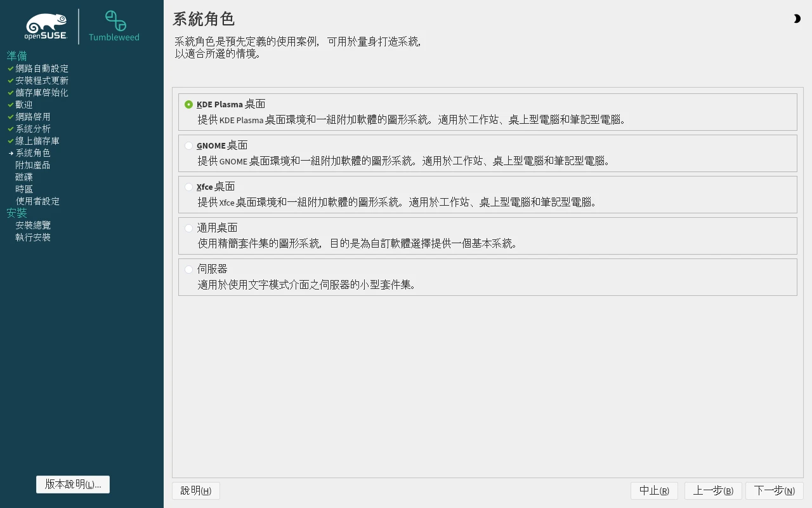This screenshot has height=508, width=812.
Task: Click the 安裝總覽 step in sidebar
Action: click(33, 225)
